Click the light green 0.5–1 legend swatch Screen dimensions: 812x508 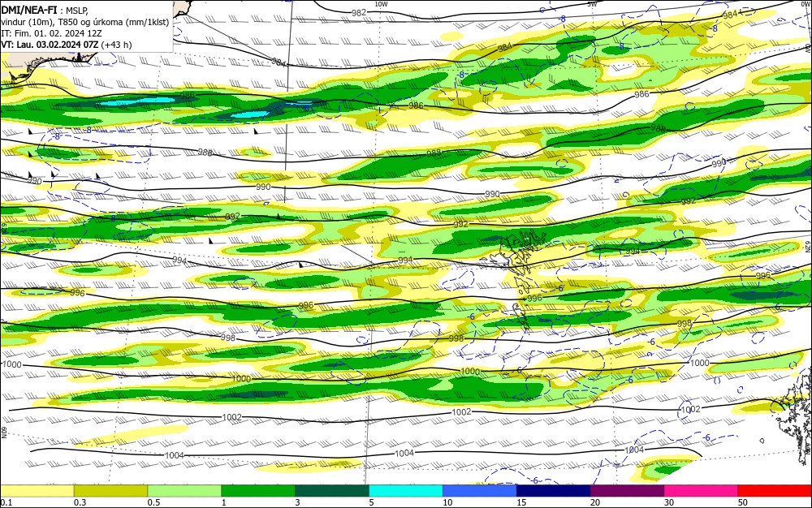point(185,491)
